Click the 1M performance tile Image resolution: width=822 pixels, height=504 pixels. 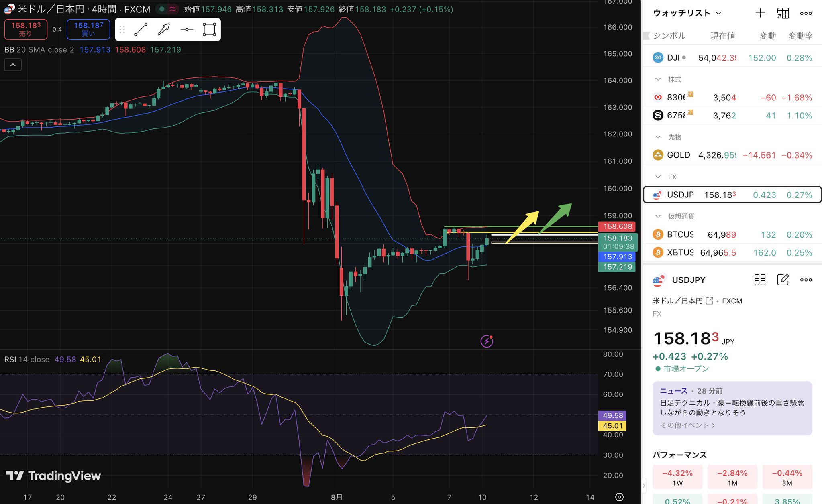click(732, 477)
